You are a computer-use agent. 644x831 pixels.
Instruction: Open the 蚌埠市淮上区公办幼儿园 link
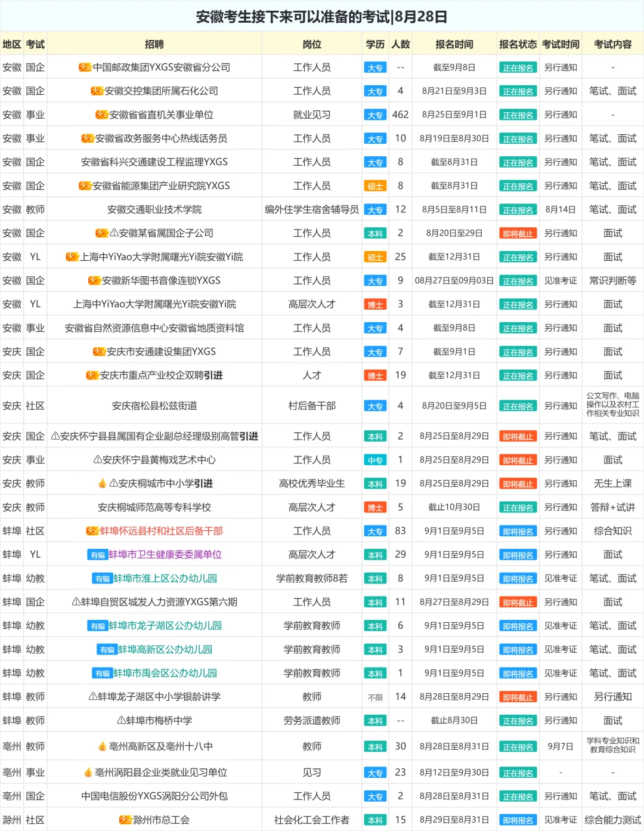coord(165,579)
